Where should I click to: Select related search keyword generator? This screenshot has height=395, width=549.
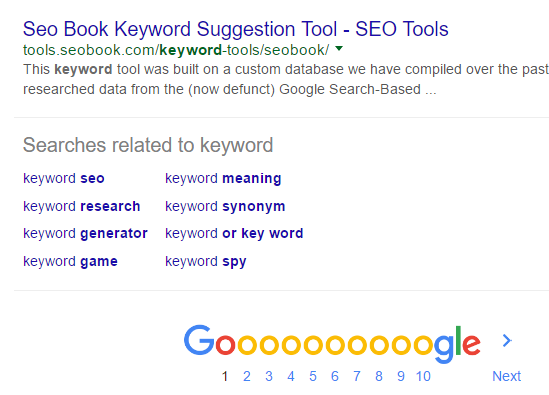click(85, 234)
